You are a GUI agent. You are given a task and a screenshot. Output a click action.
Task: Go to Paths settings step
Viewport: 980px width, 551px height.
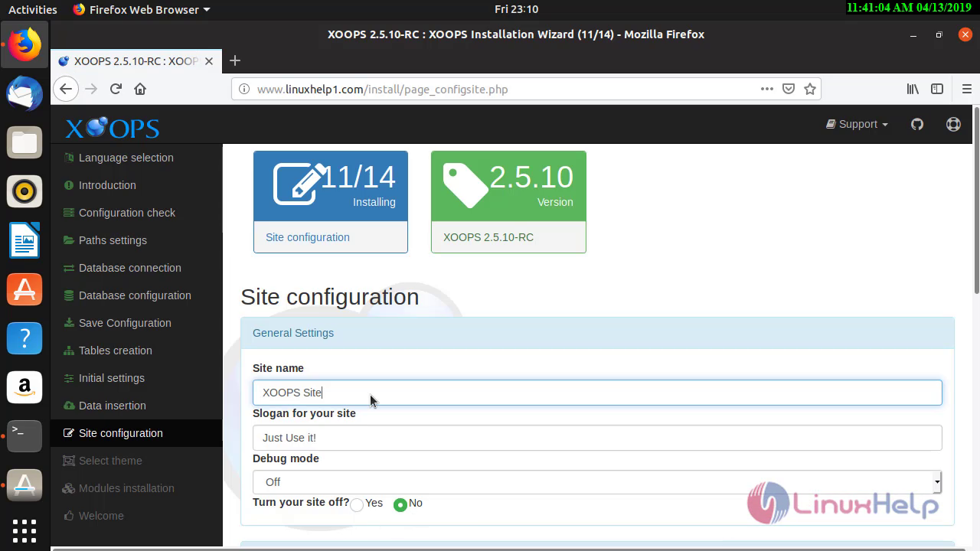[113, 240]
